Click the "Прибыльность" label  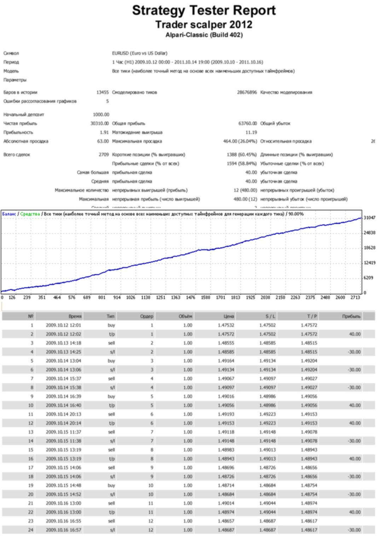point(18,132)
